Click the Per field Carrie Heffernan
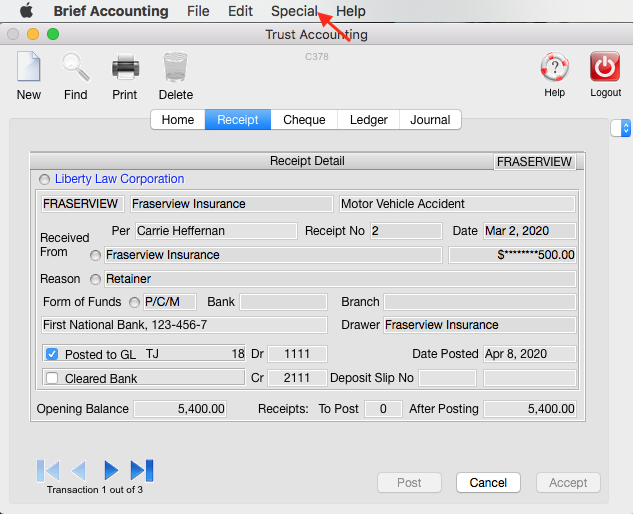 pyautogui.click(x=216, y=231)
